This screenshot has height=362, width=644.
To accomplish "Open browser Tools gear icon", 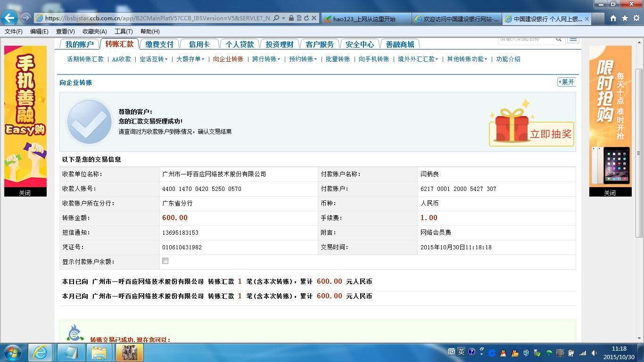I will pyautogui.click(x=636, y=18).
